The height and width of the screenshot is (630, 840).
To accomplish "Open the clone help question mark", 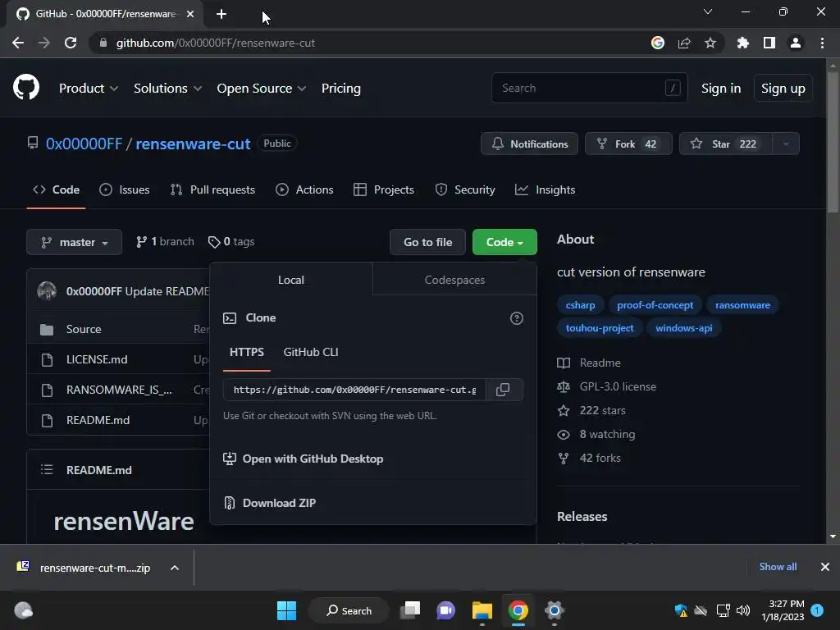I will pyautogui.click(x=517, y=318).
